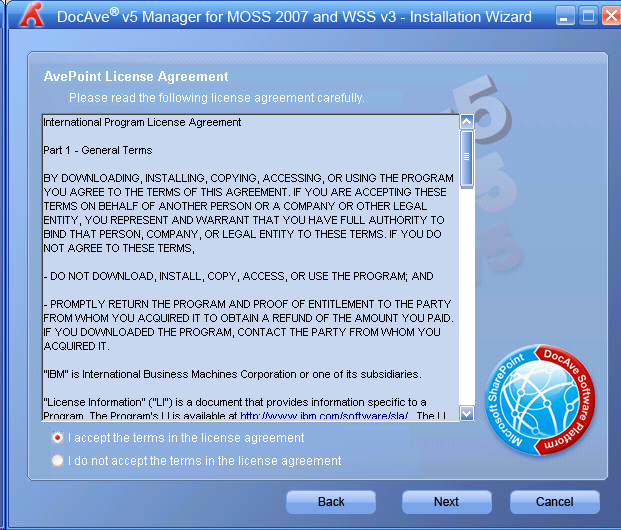Click the large 5 watermark graphic

pos(498,110)
